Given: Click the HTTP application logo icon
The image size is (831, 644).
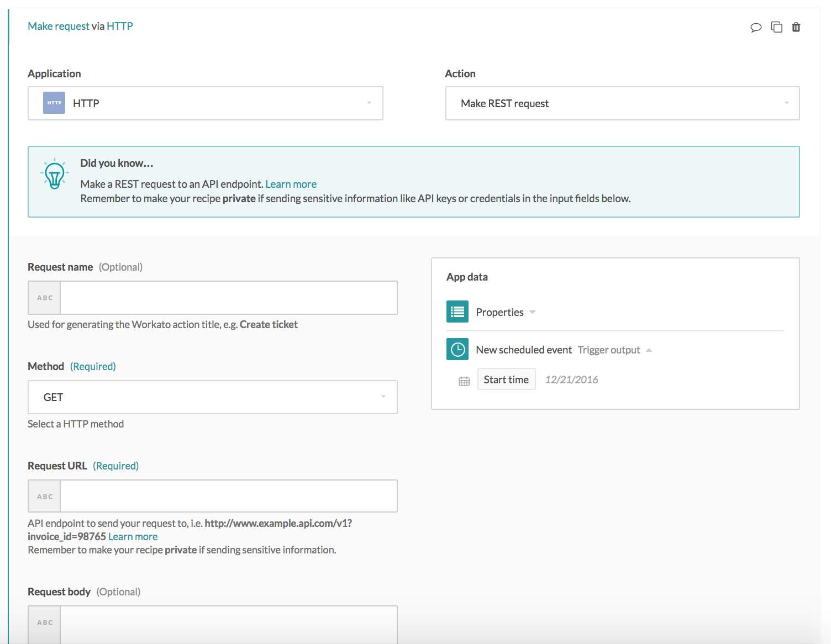Looking at the screenshot, I should click(54, 103).
